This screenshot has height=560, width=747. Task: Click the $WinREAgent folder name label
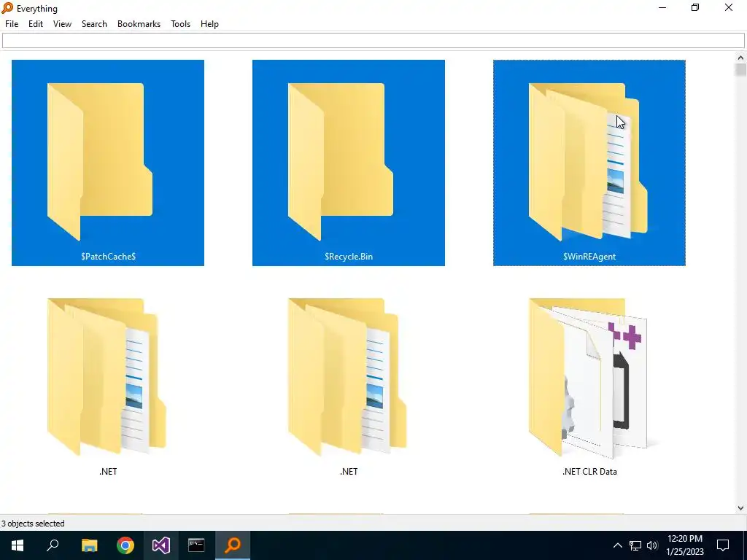pos(589,256)
